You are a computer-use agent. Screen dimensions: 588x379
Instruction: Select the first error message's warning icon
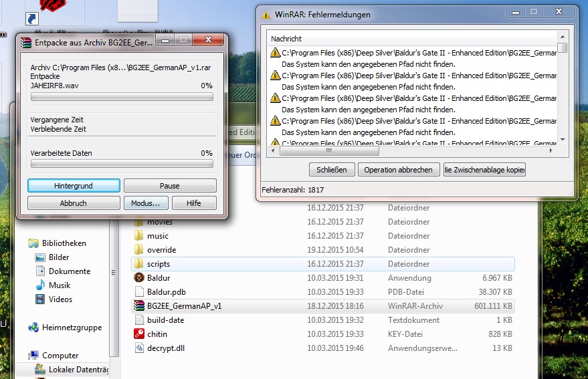point(275,53)
